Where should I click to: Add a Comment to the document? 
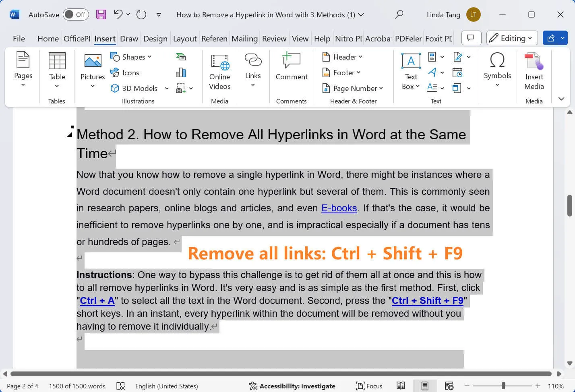point(291,68)
